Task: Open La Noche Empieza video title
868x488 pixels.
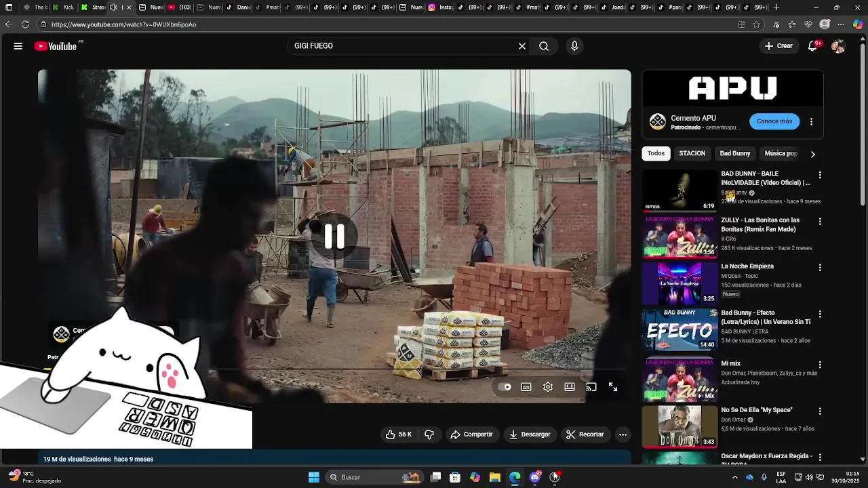Action: [x=747, y=266]
